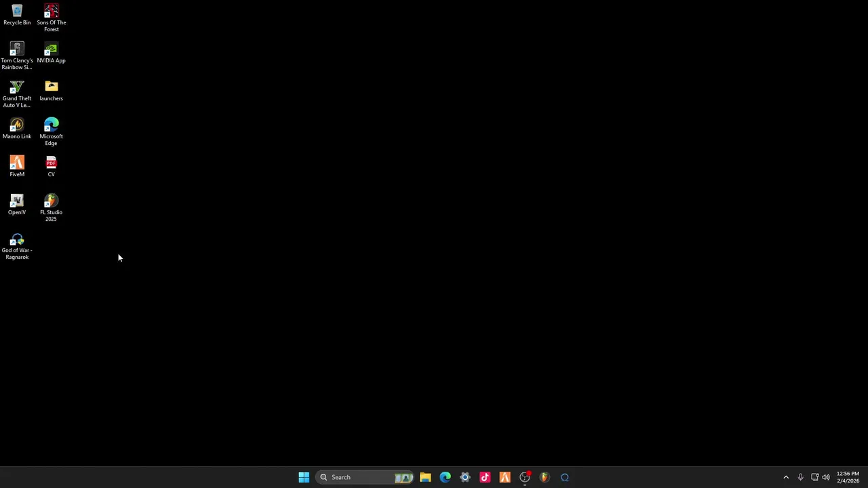Select Microsoft Edge desktop shortcut

[x=51, y=131]
